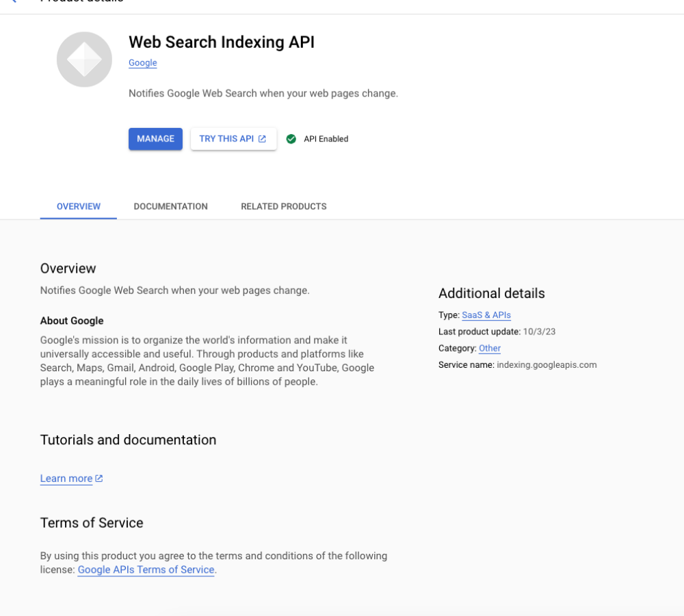Click the Learn more link
The height and width of the screenshot is (616, 684).
pyautogui.click(x=66, y=479)
